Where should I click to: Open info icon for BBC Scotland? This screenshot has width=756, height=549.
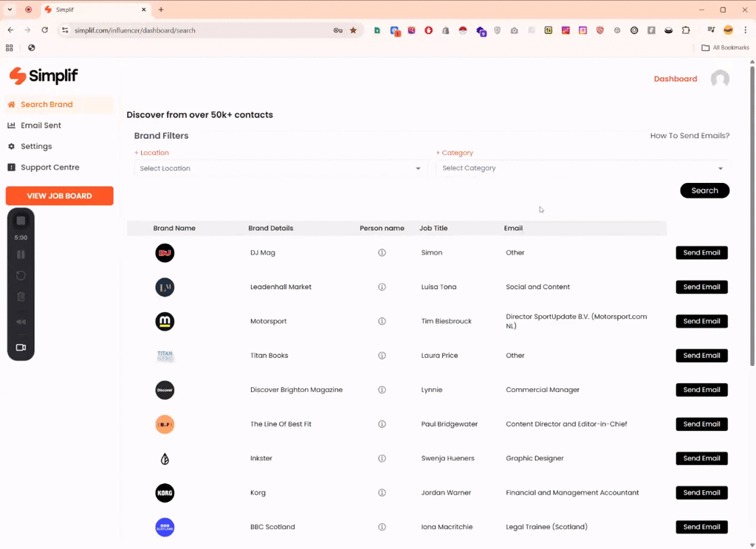pyautogui.click(x=382, y=527)
